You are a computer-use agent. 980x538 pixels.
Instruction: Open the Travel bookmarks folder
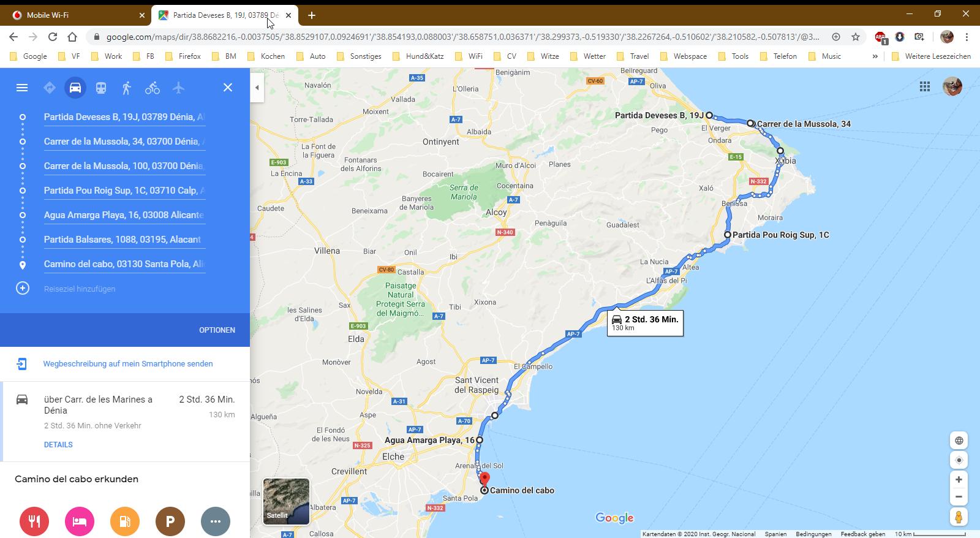pyautogui.click(x=633, y=56)
